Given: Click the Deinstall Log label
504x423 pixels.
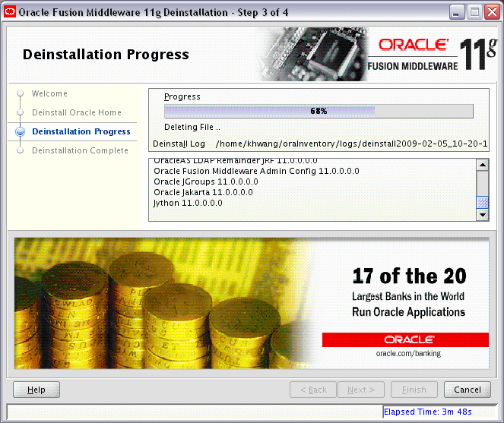Looking at the screenshot, I should click(179, 144).
